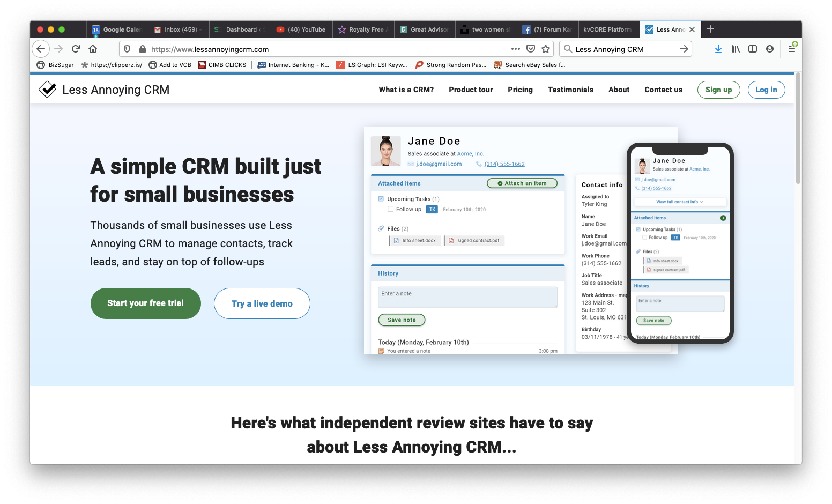Viewport: 832px width, 504px height.
Task: Switch to two women tab
Action: (x=486, y=29)
